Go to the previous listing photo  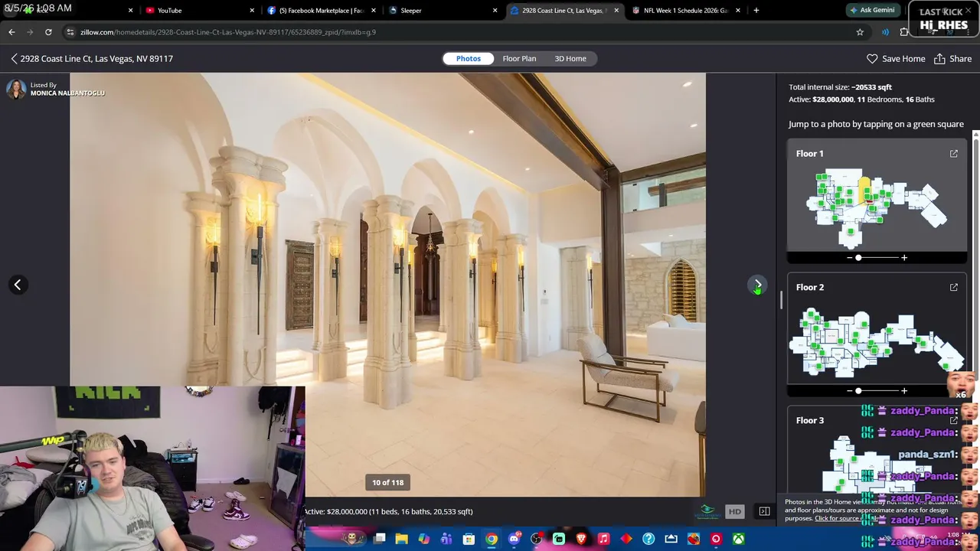point(18,285)
